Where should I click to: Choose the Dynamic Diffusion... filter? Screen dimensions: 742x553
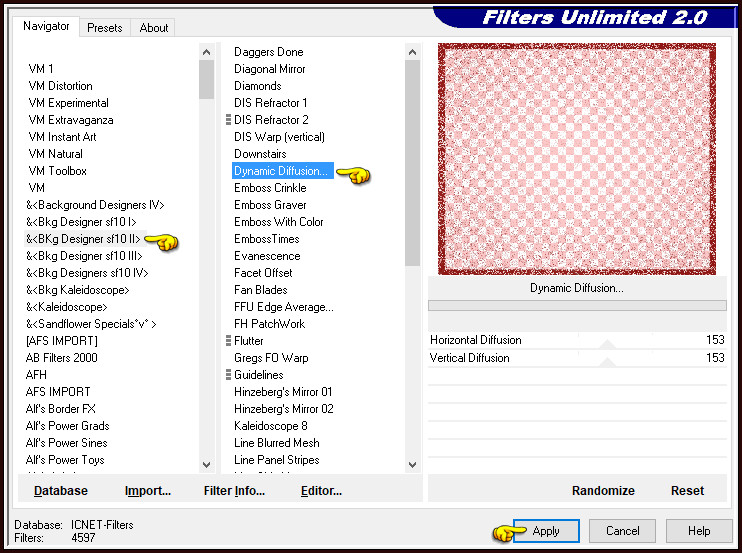[x=283, y=171]
